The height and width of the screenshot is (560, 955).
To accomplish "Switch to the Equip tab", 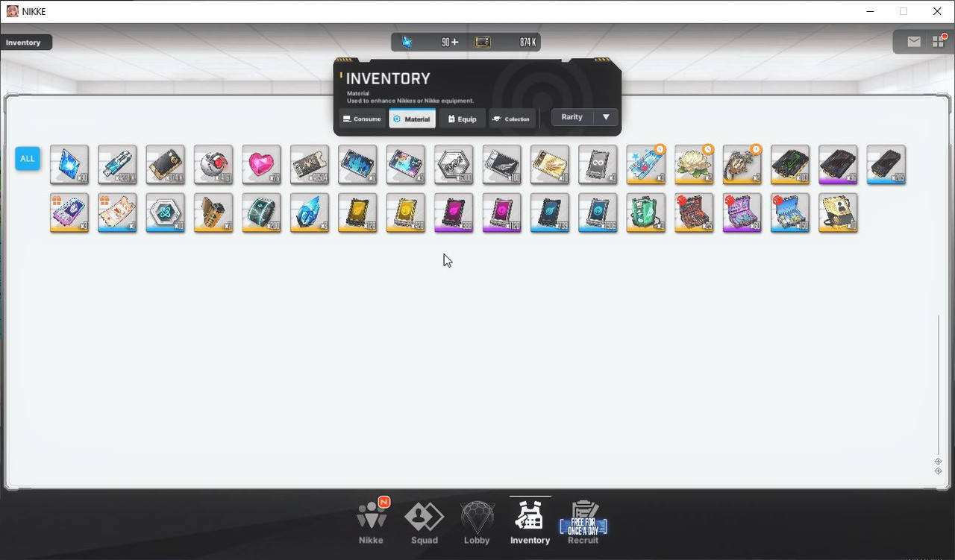I will [x=462, y=119].
